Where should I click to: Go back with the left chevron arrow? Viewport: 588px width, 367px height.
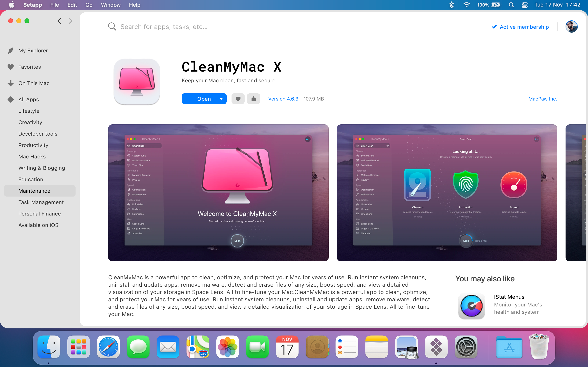[59, 21]
